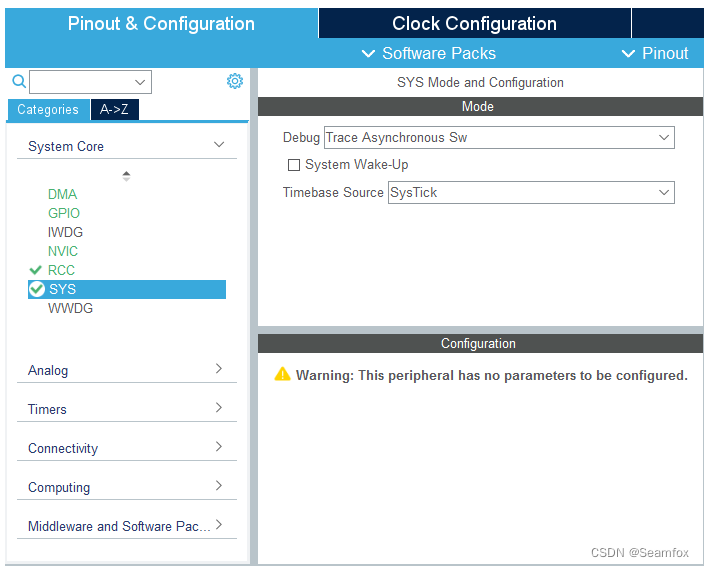Click the yellow warning triangle icon

(282, 374)
